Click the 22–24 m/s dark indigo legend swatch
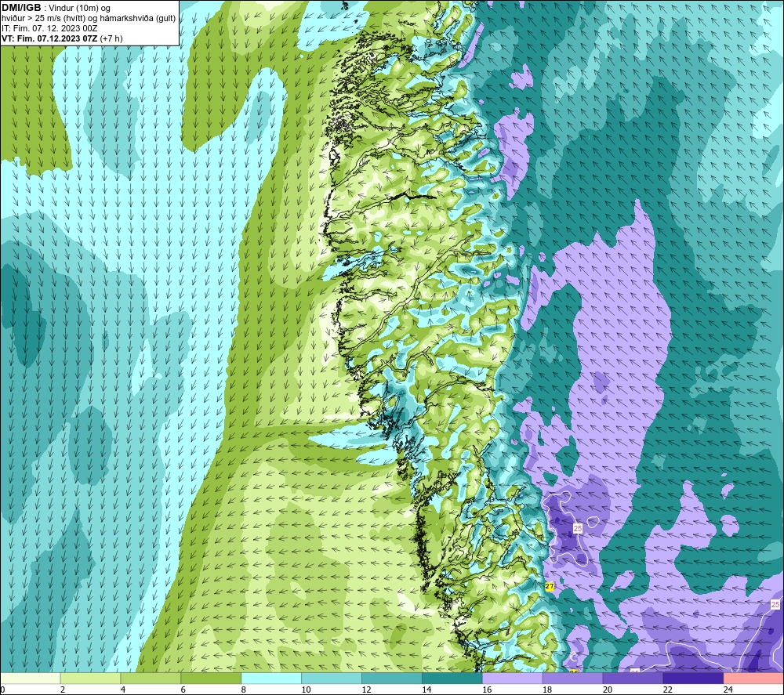Screen dimensions: 784x695 pos(694,679)
